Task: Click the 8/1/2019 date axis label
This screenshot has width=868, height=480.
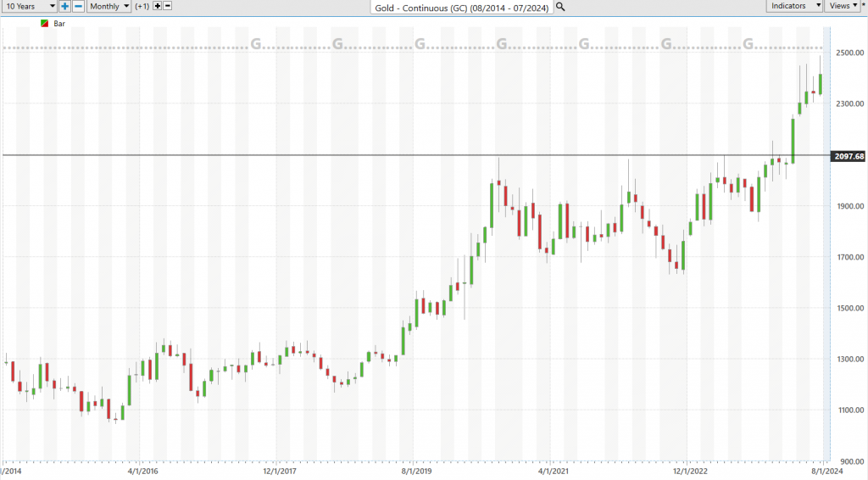Action: coord(416,472)
